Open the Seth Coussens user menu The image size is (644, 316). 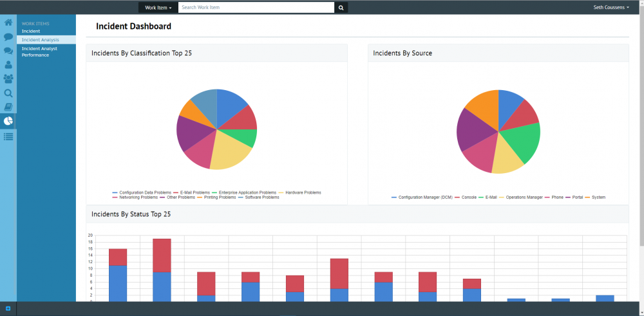[x=611, y=7]
